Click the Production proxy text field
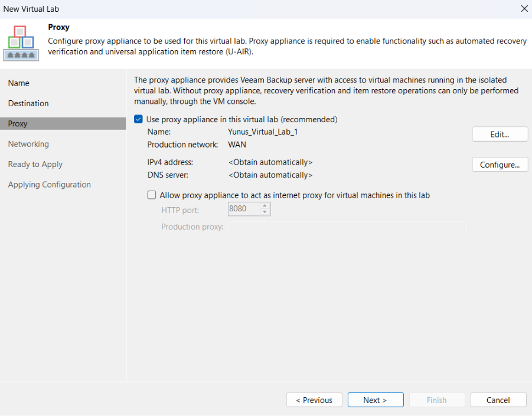The height and width of the screenshot is (416, 532). click(347, 228)
